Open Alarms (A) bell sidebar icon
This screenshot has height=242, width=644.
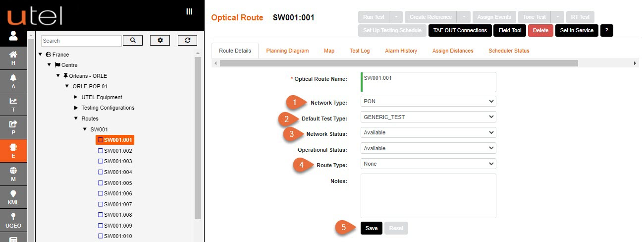(x=13, y=81)
